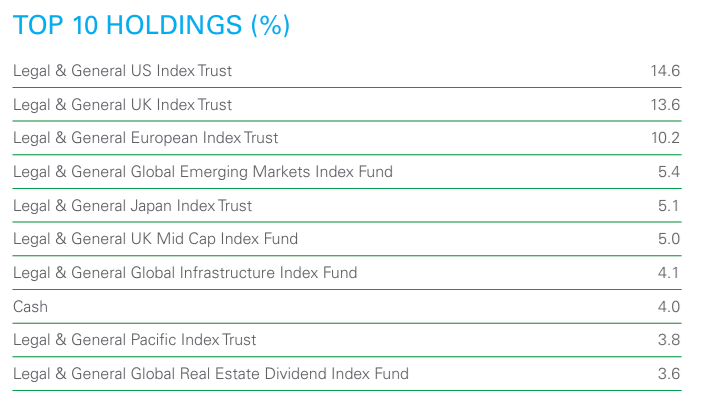Click the 4.1 percentage value

pos(668,273)
